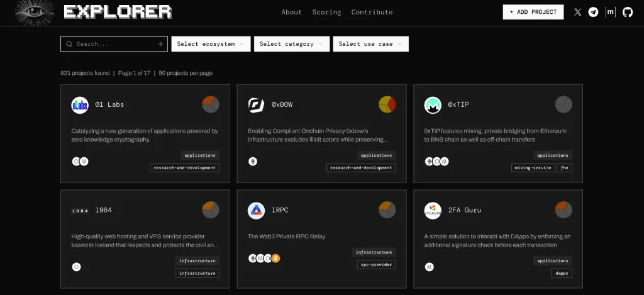644x295 pixels.
Task: View the 1RPC score pie chart
Action: 387,210
